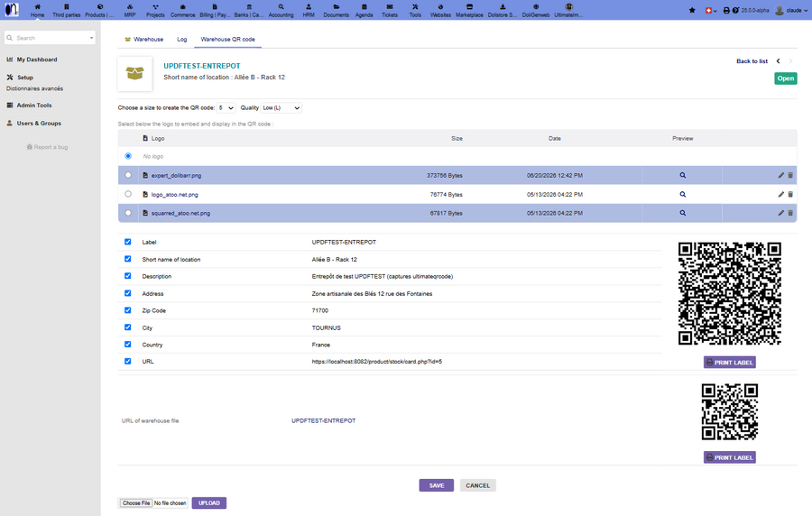Edit squarred_atoo.net.png with pencil icon
This screenshot has width=812, height=516.
[x=781, y=213]
